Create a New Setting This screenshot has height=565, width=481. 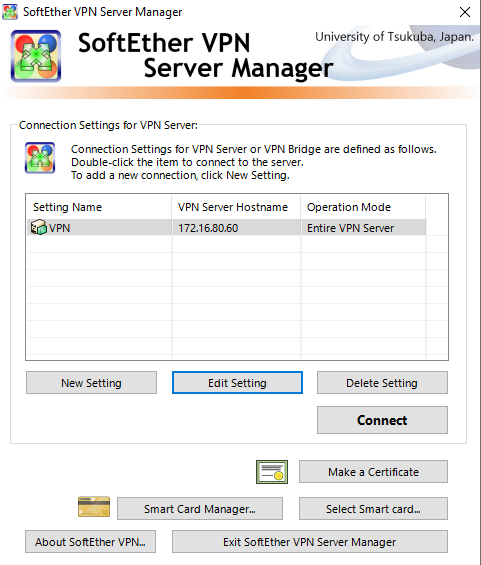pyautogui.click(x=92, y=383)
